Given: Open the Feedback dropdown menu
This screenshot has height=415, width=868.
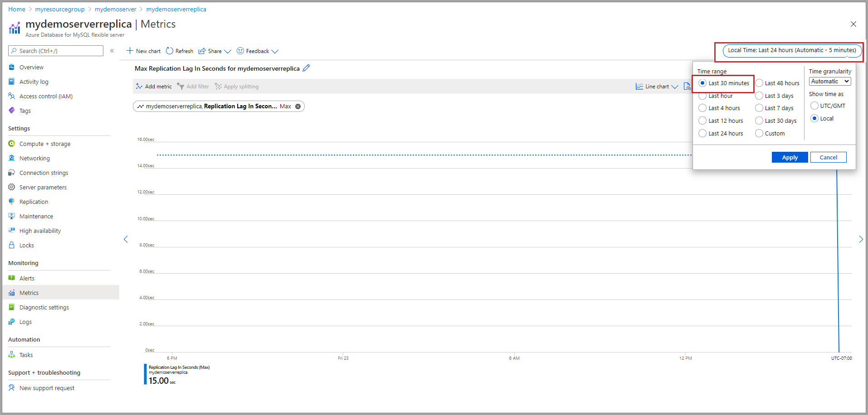Looking at the screenshot, I should coord(258,51).
